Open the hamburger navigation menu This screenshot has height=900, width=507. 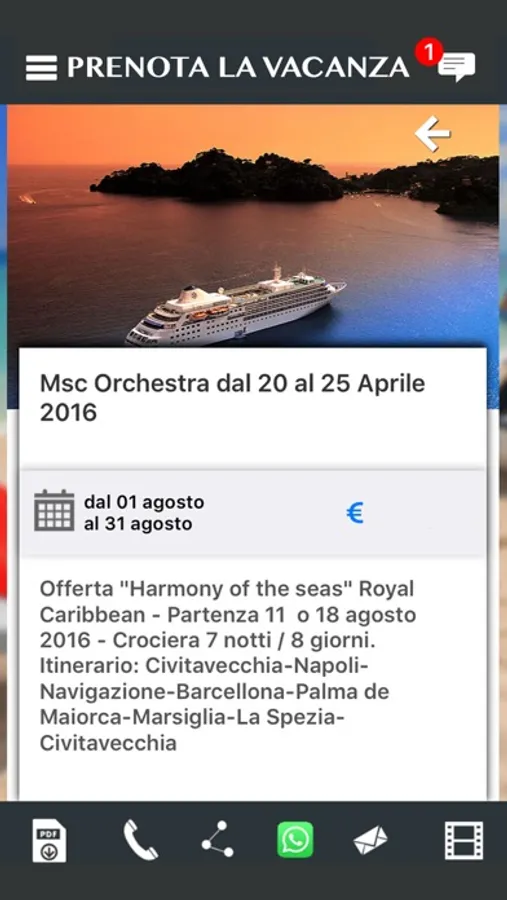[x=41, y=68]
